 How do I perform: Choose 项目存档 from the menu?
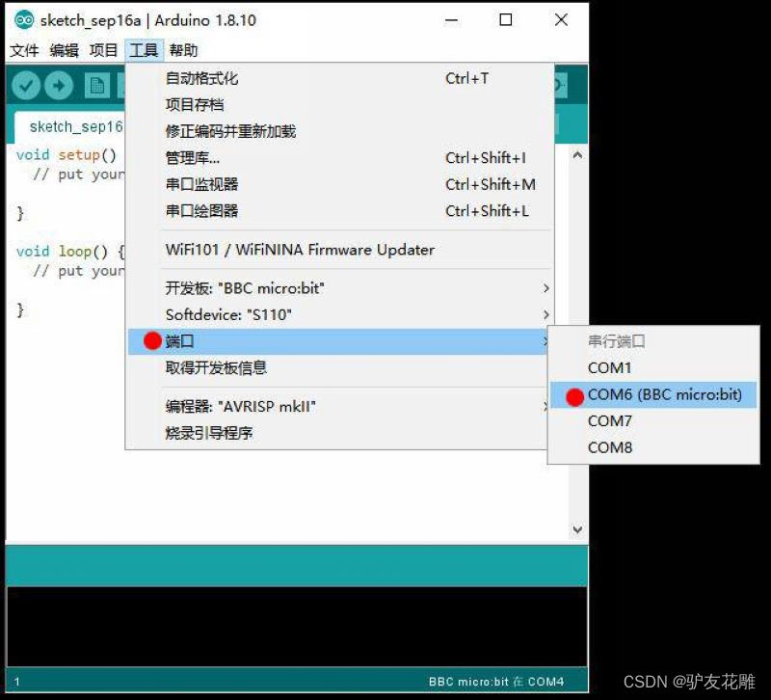click(340, 105)
